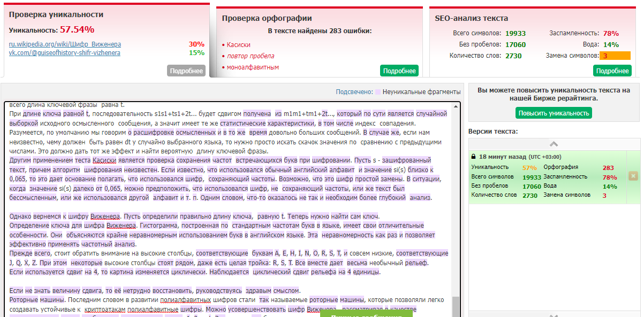The width and height of the screenshot is (644, 317).
Task: Click Количество слов 2730 value in SEO panel
Action: point(513,56)
